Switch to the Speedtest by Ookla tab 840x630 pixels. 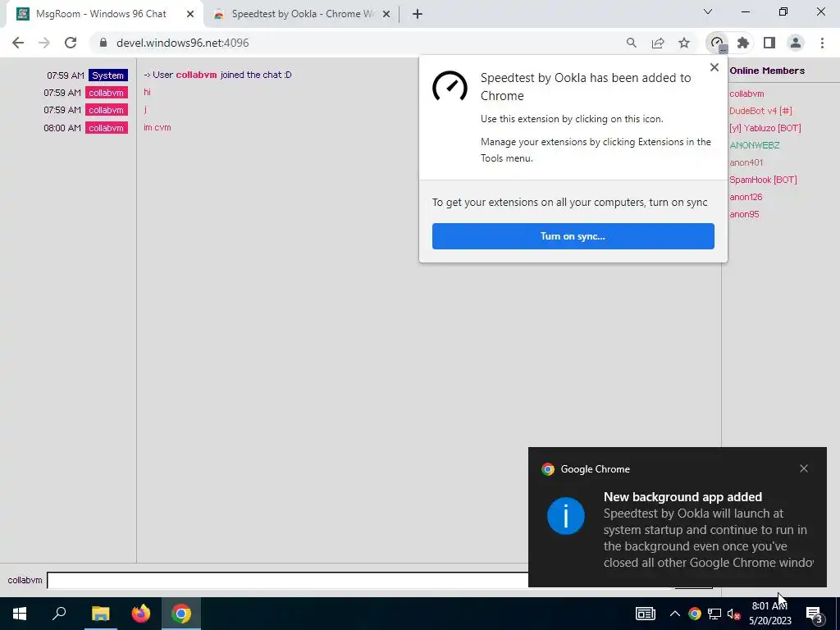point(300,14)
